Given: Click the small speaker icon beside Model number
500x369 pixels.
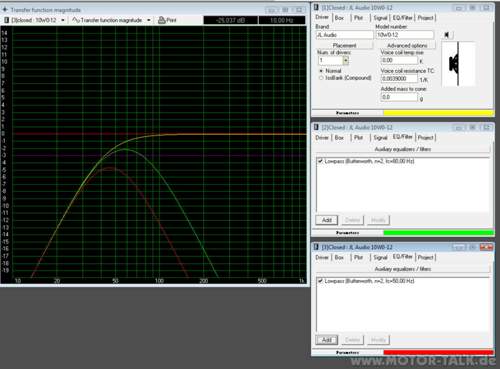Looking at the screenshot, I should tap(447, 35).
